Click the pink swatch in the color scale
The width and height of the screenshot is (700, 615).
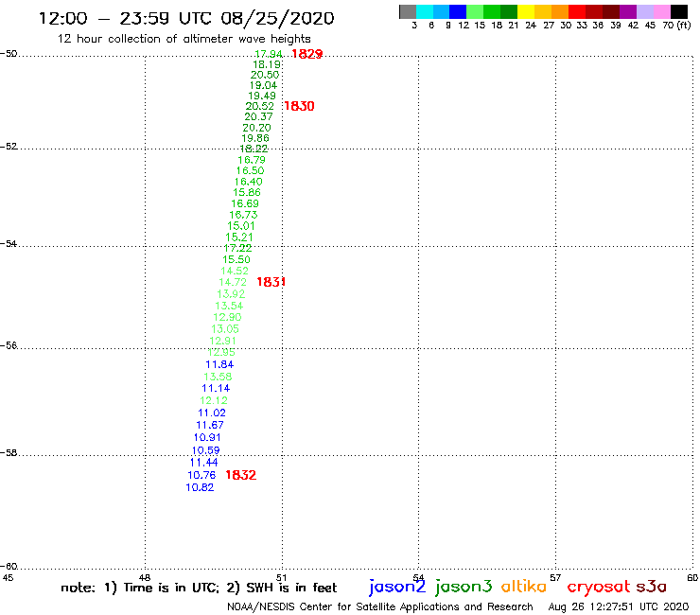[x=661, y=12]
